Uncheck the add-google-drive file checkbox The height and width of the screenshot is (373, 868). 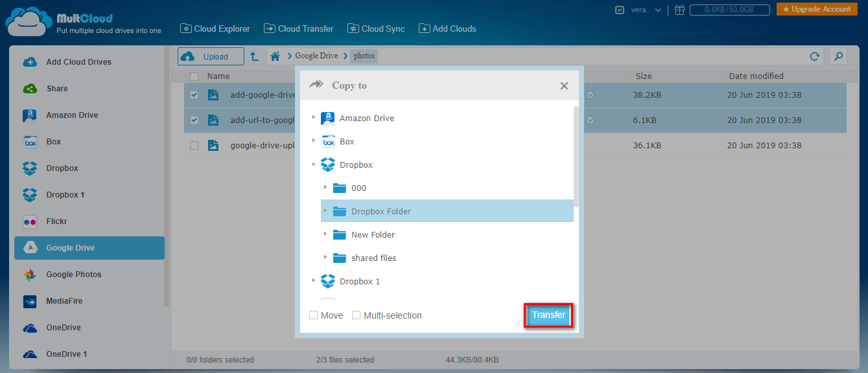194,95
